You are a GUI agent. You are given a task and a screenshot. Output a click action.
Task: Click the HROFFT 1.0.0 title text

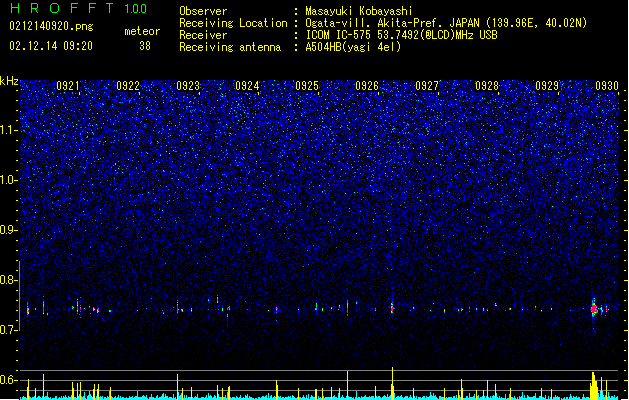[x=79, y=8]
